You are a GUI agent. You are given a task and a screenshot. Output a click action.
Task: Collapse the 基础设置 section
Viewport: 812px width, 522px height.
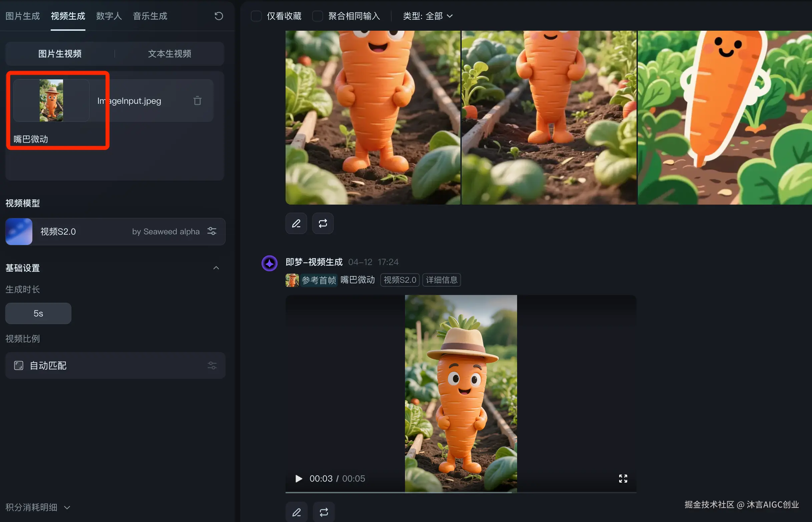pos(216,268)
